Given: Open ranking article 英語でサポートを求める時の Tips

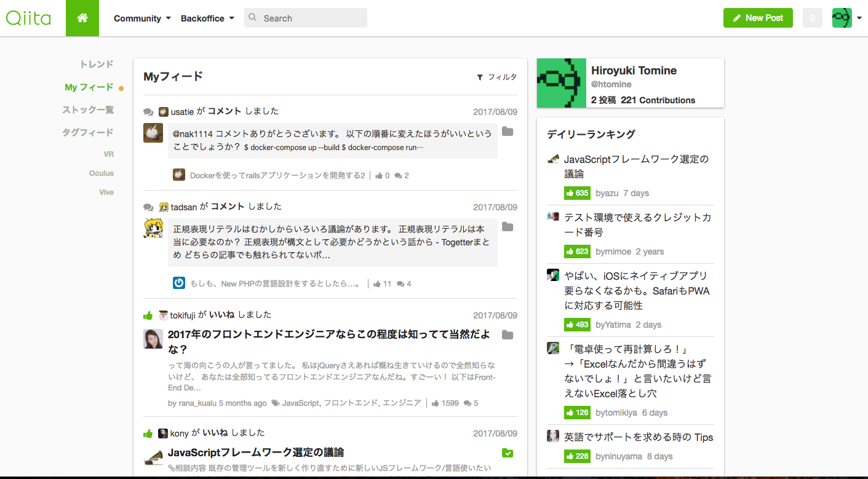Looking at the screenshot, I should pyautogui.click(x=639, y=437).
